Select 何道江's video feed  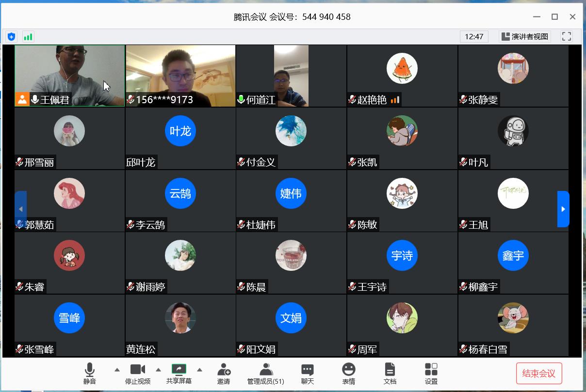pos(291,76)
